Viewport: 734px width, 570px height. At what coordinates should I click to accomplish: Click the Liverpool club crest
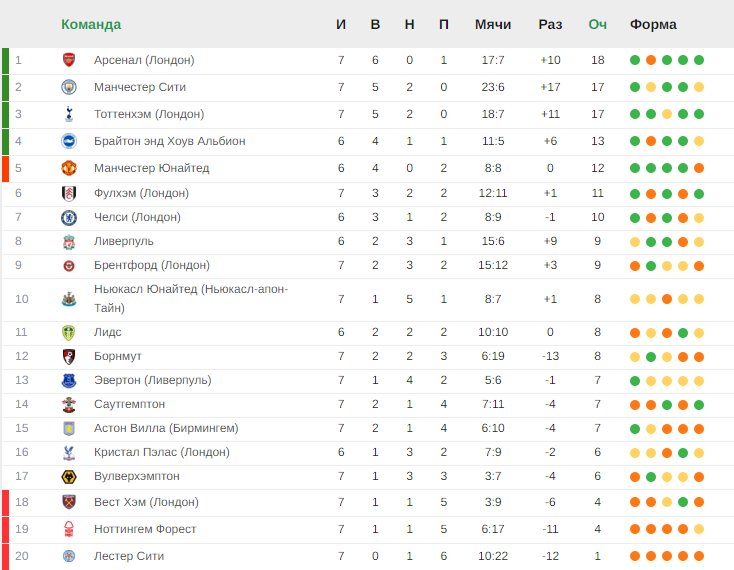(x=69, y=241)
